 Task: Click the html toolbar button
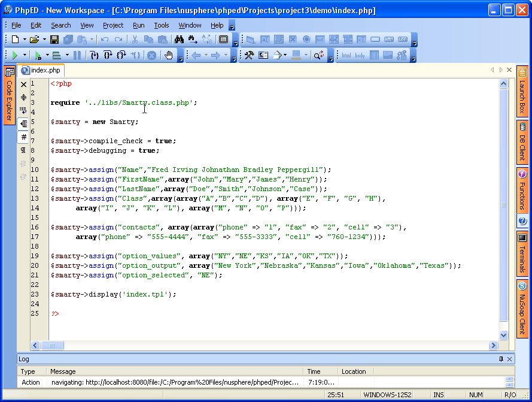pos(348,55)
